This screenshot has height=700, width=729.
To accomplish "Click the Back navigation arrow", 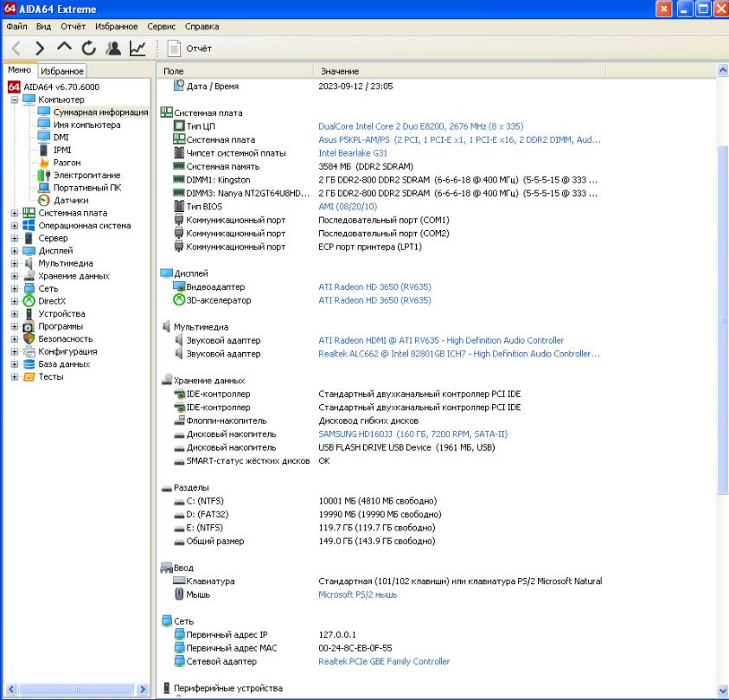I will coord(16,48).
